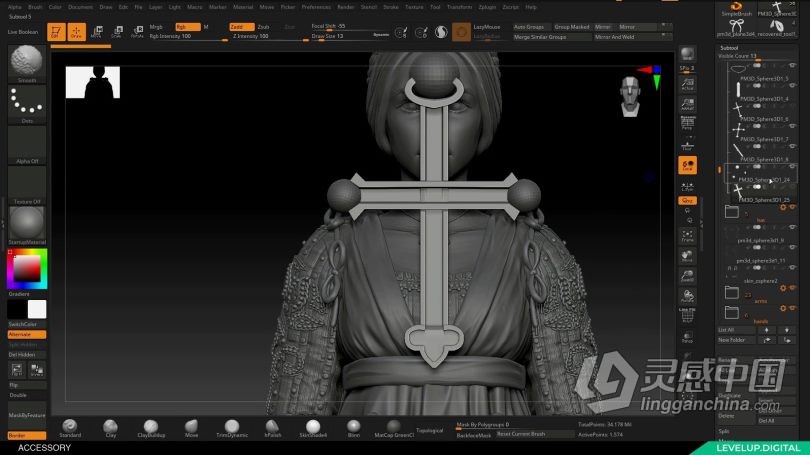Adjust the Focal Shift slider
This screenshot has height=455, width=810.
(350, 26)
